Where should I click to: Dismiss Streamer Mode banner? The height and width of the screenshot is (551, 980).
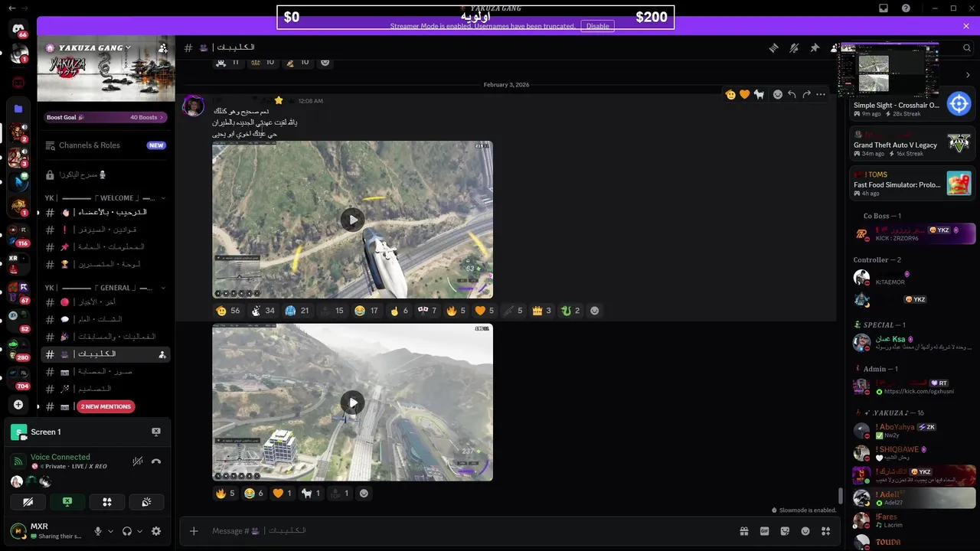[966, 26]
